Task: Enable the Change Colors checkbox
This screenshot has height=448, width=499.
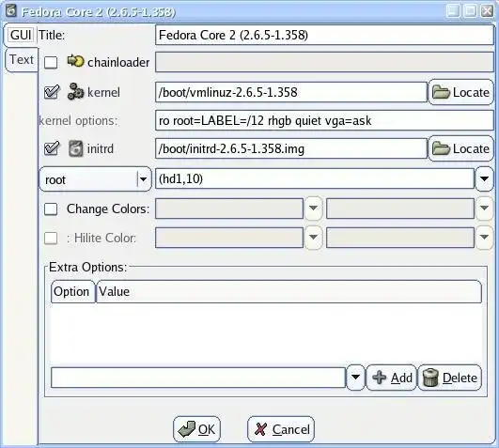Action: pyautogui.click(x=51, y=209)
